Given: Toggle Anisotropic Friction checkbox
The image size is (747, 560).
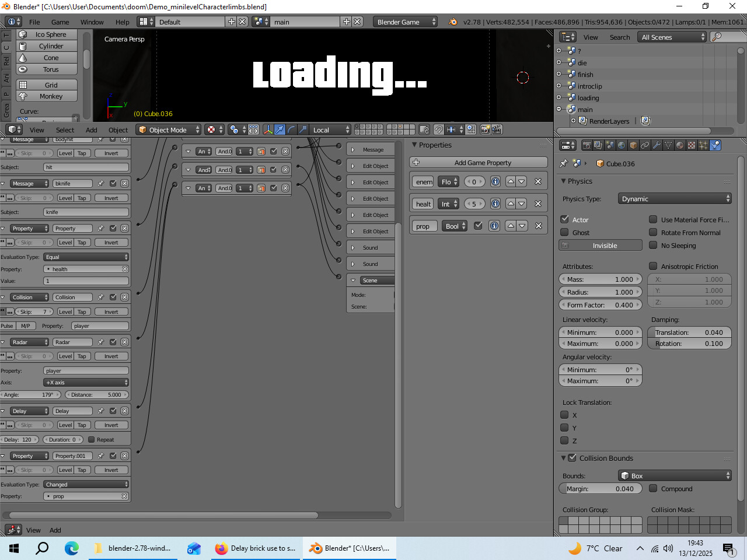Looking at the screenshot, I should click(x=653, y=266).
